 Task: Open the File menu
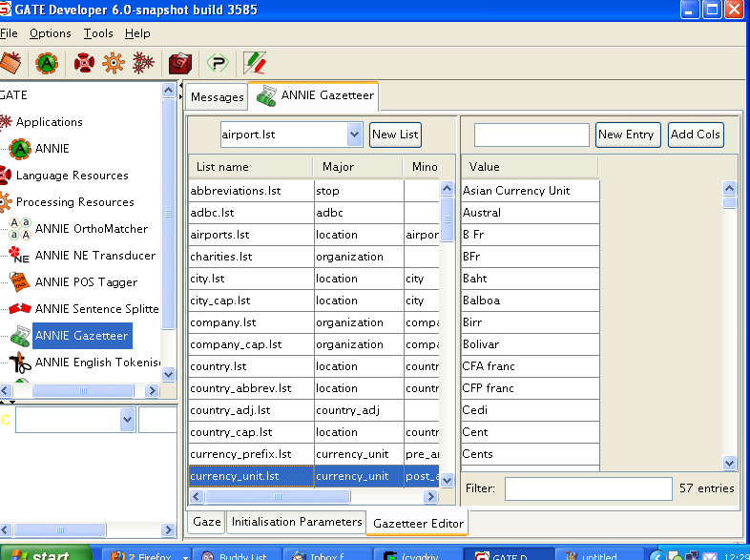point(9,33)
